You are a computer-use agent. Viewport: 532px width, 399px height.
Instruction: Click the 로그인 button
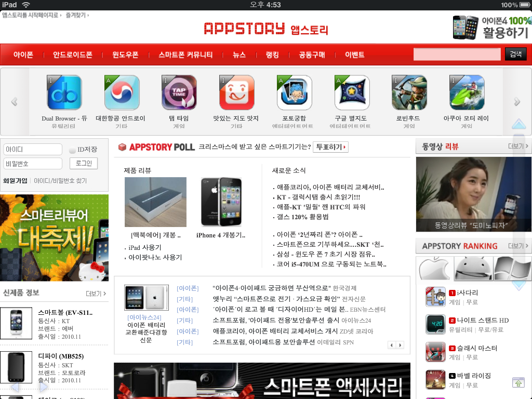(x=84, y=163)
